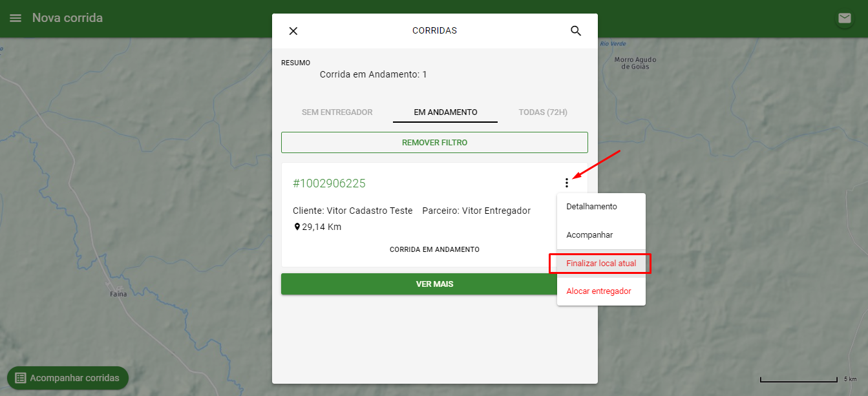Viewport: 868px width, 396px height.
Task: Click the list icon on Acompanhar corridas
Action: [x=20, y=378]
